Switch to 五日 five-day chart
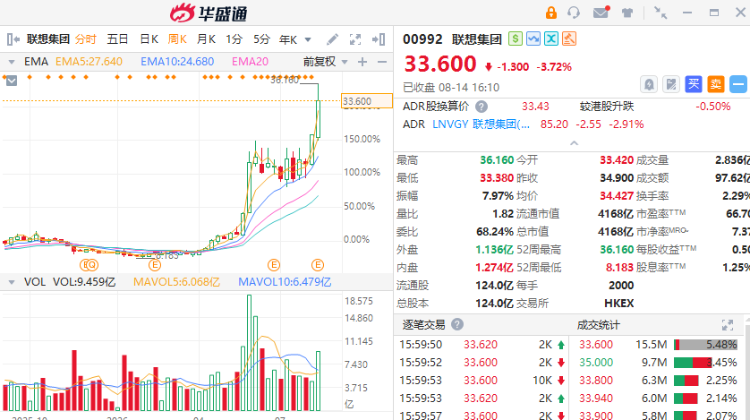 (117, 39)
